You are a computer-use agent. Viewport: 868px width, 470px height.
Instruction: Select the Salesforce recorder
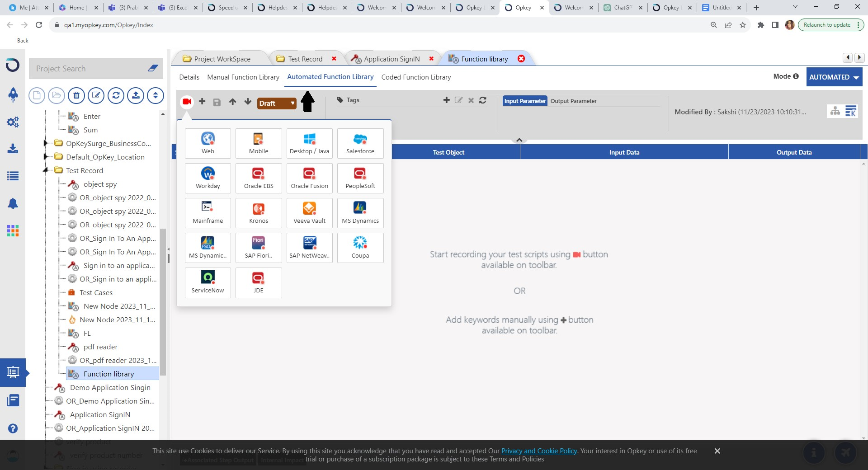(360, 143)
